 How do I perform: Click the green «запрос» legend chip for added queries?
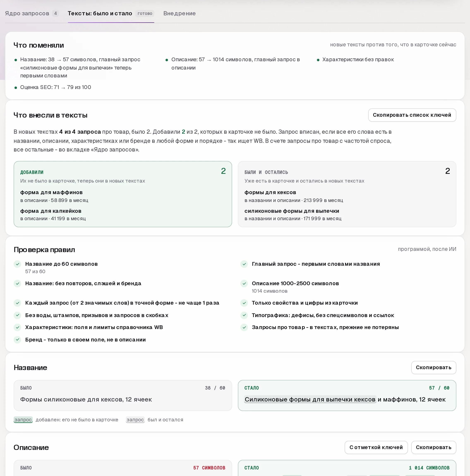[23, 420]
